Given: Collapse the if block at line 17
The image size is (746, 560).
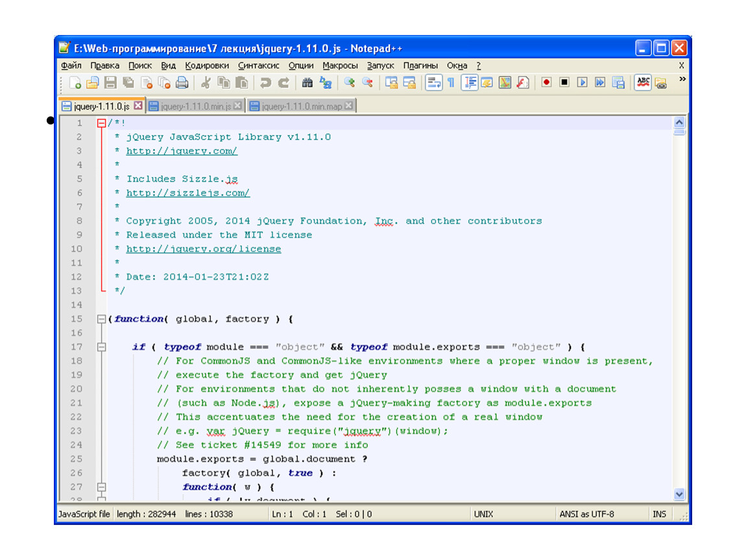Looking at the screenshot, I should pos(101,347).
